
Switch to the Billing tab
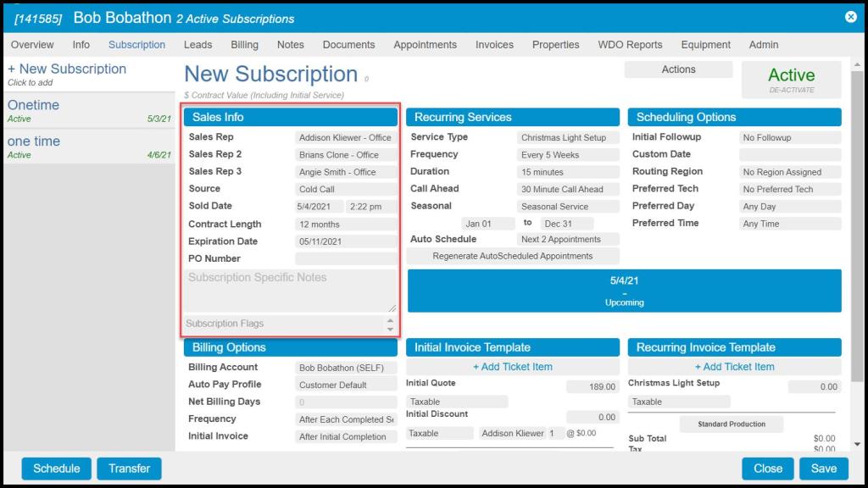pyautogui.click(x=244, y=45)
